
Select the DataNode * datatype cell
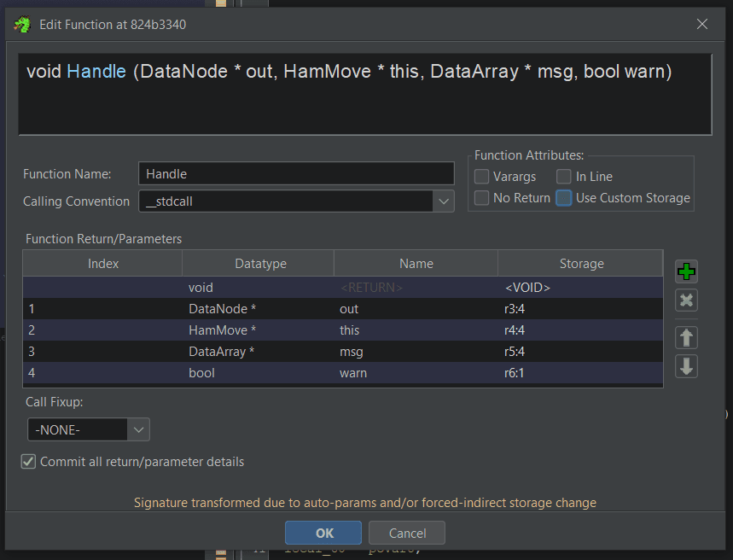258,309
